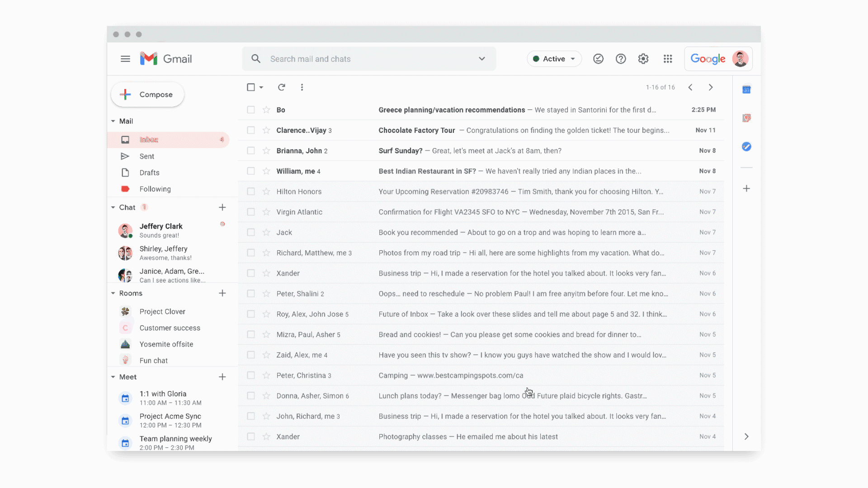Select the Virgin Atlantic conversation checkbox

(251, 211)
